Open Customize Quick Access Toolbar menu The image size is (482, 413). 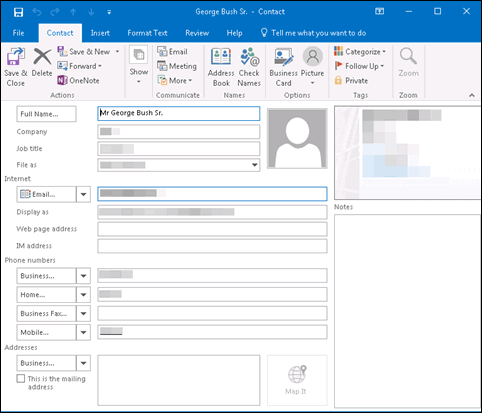click(109, 12)
